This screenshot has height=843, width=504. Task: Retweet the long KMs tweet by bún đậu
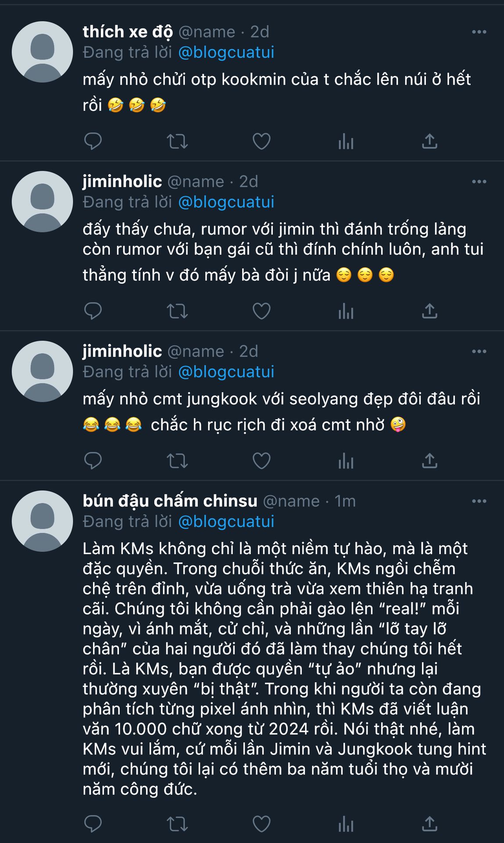click(177, 824)
